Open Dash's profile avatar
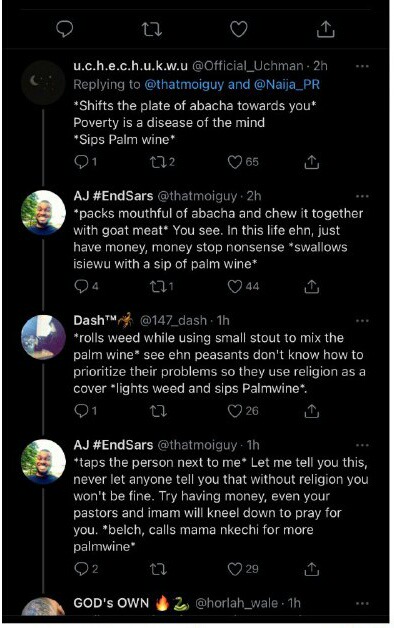Viewport: 394px width, 628px height. 43,337
